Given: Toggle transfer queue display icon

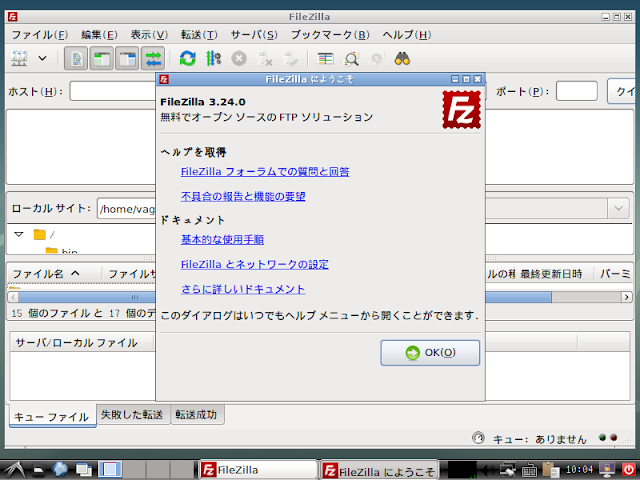Looking at the screenshot, I should [x=153, y=59].
